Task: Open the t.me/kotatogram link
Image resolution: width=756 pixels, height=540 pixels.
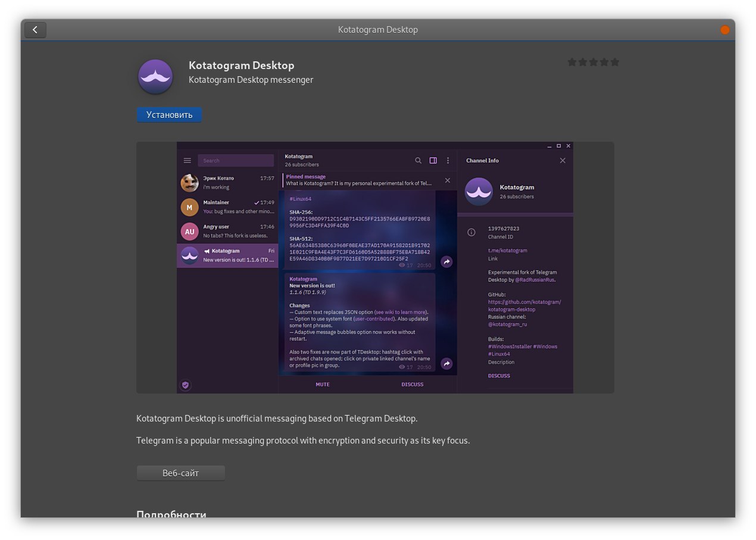Action: coord(508,251)
